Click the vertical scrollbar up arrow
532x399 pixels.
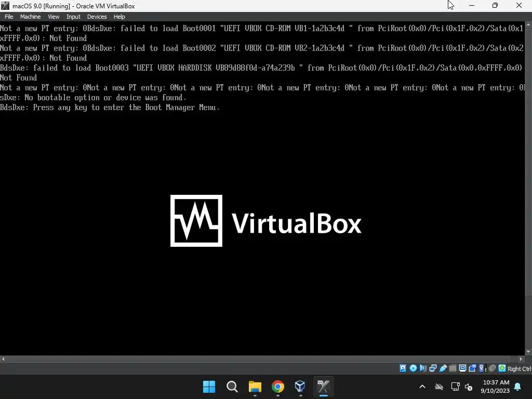click(528, 24)
